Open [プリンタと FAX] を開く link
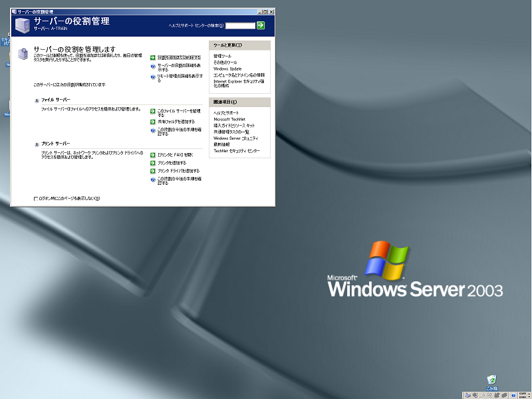This screenshot has width=532, height=399. [175, 155]
